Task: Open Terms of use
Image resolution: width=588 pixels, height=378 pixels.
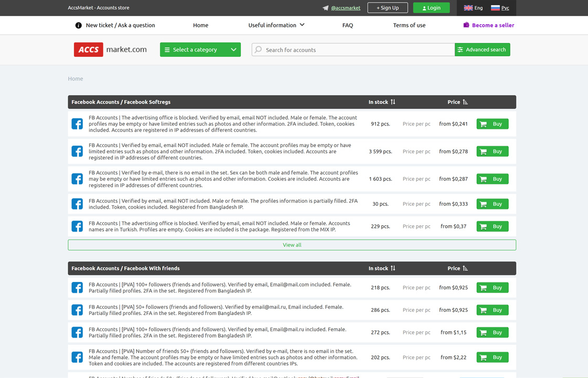Action: pyautogui.click(x=409, y=25)
